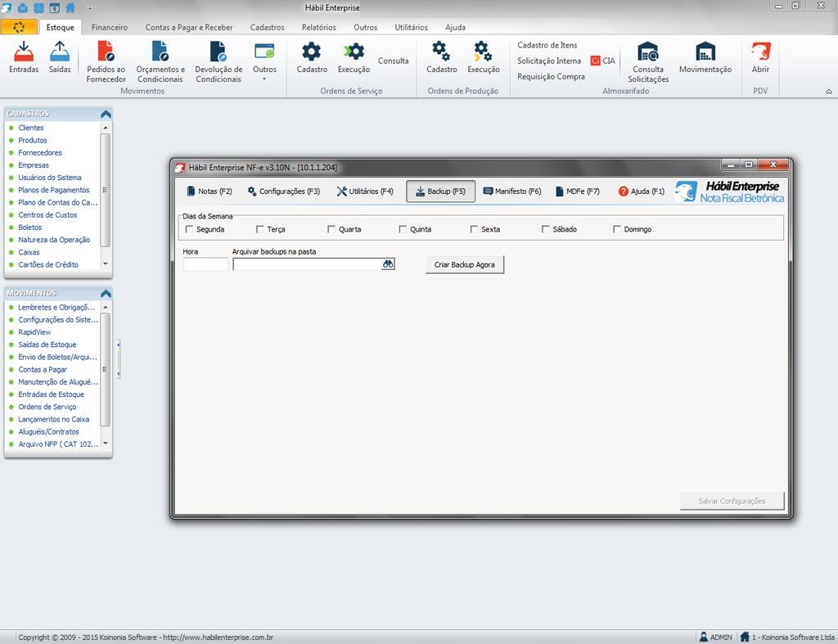Screen dimensions: 838x644
Task: Open Requisição Compra in Almoxarifado
Action: pyautogui.click(x=551, y=76)
